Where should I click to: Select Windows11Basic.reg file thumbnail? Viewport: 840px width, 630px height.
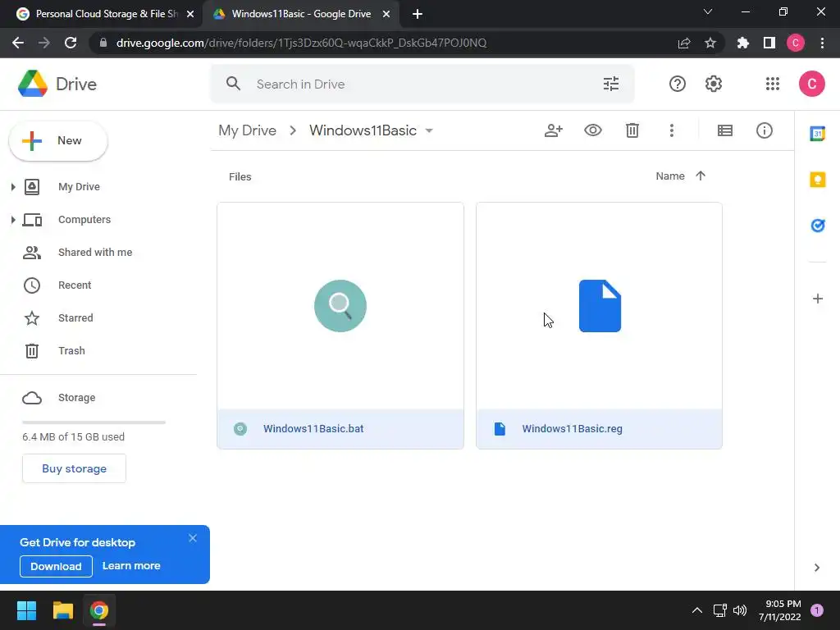tap(599, 306)
